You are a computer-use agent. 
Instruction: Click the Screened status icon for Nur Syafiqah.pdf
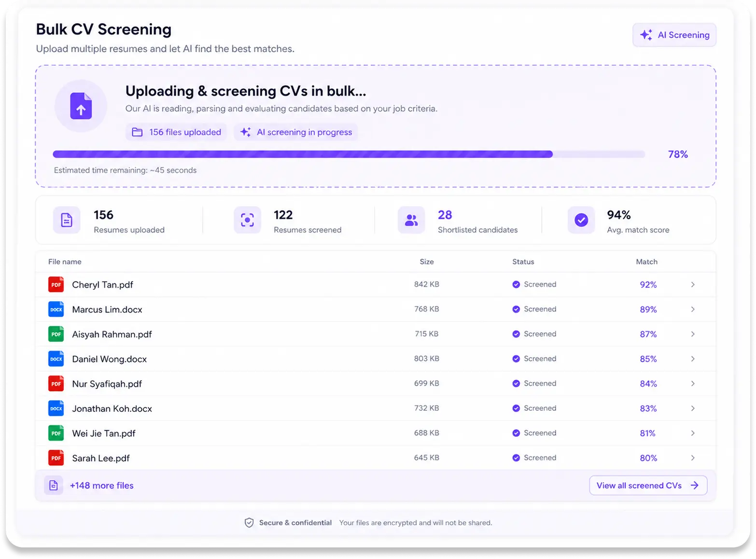516,383
